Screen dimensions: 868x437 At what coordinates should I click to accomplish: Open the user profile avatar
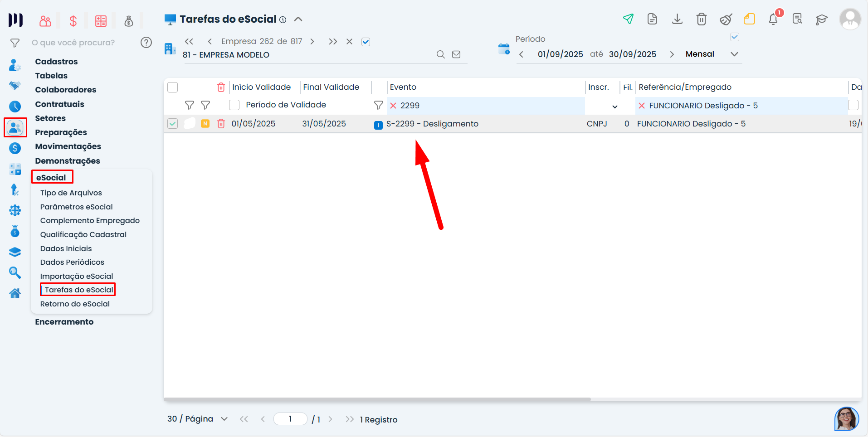coord(850,19)
